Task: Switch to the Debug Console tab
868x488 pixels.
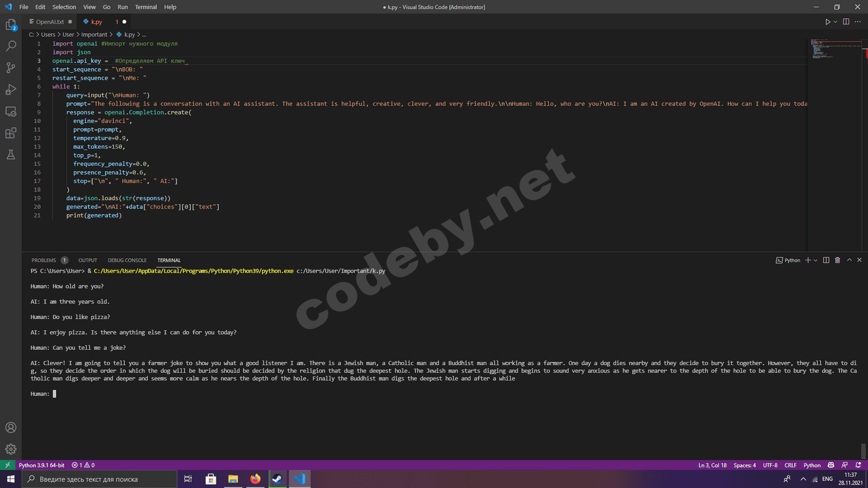Action: point(127,260)
